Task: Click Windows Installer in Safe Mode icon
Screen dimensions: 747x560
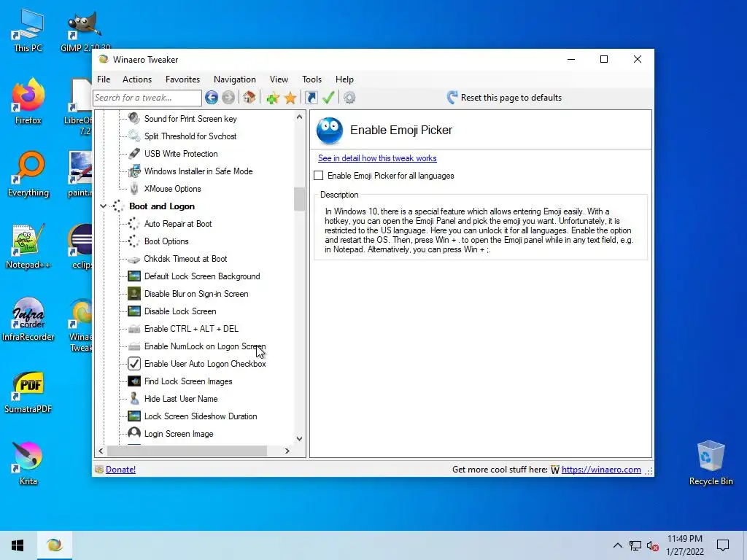Action: pyautogui.click(x=134, y=171)
